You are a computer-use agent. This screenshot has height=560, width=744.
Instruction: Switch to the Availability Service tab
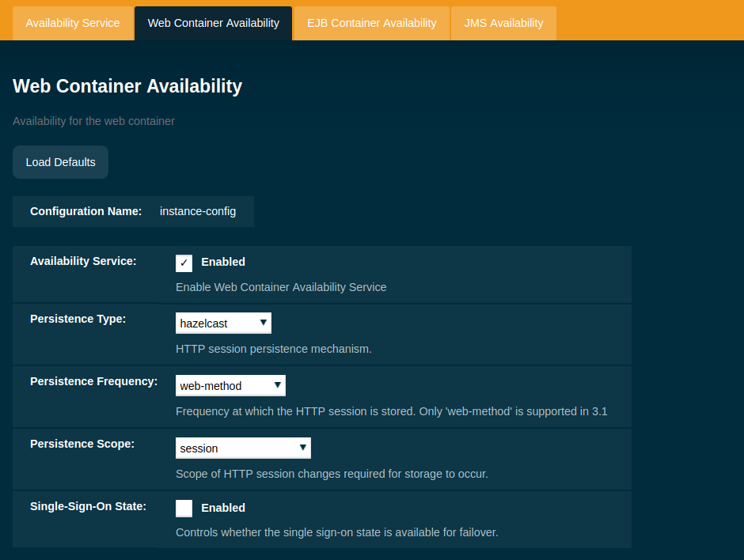pos(72,23)
